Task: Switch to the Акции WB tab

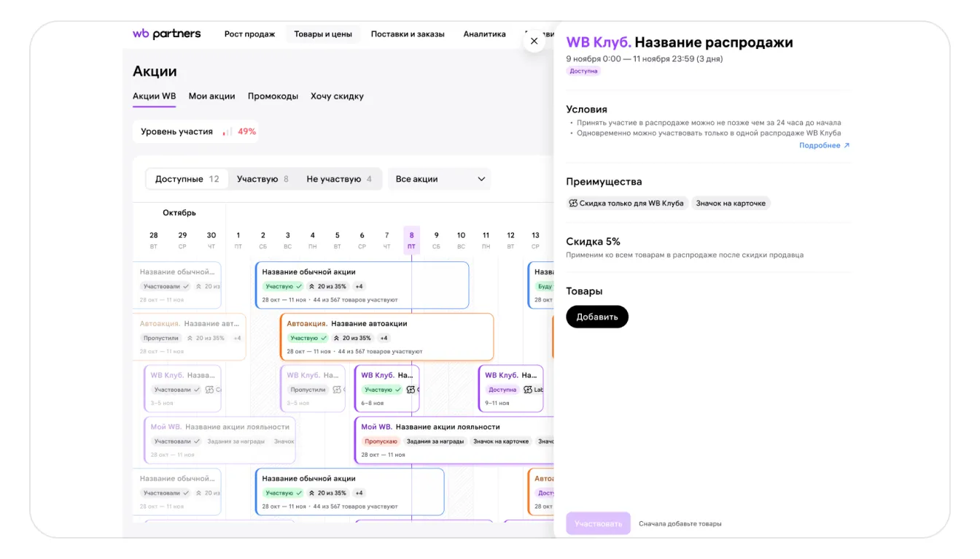Action: (x=154, y=96)
